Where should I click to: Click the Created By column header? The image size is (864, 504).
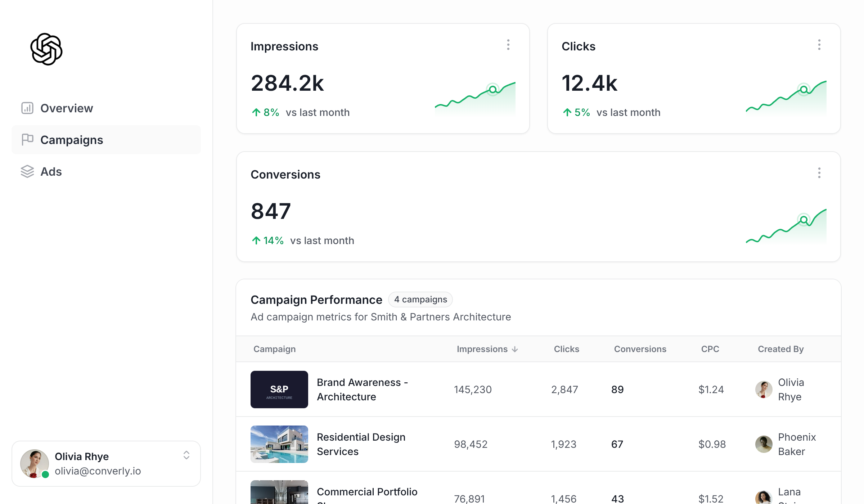pos(780,349)
